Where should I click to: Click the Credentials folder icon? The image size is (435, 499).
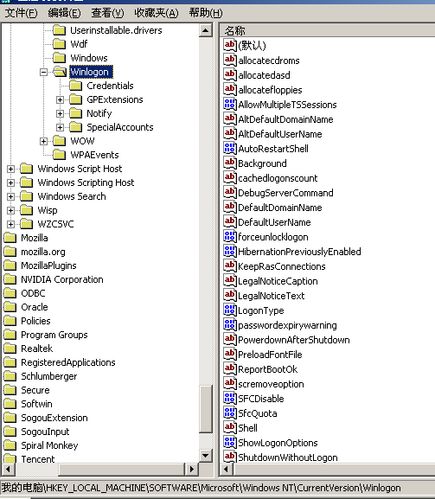click(76, 86)
